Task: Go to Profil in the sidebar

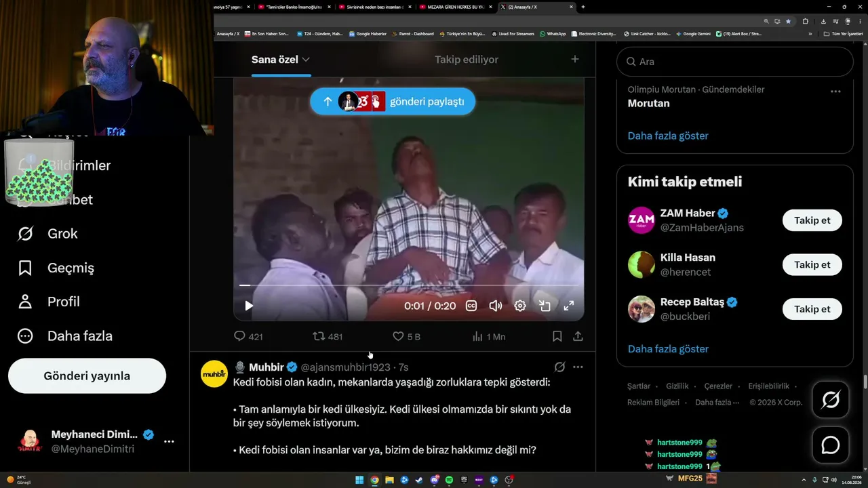Action: point(48,302)
